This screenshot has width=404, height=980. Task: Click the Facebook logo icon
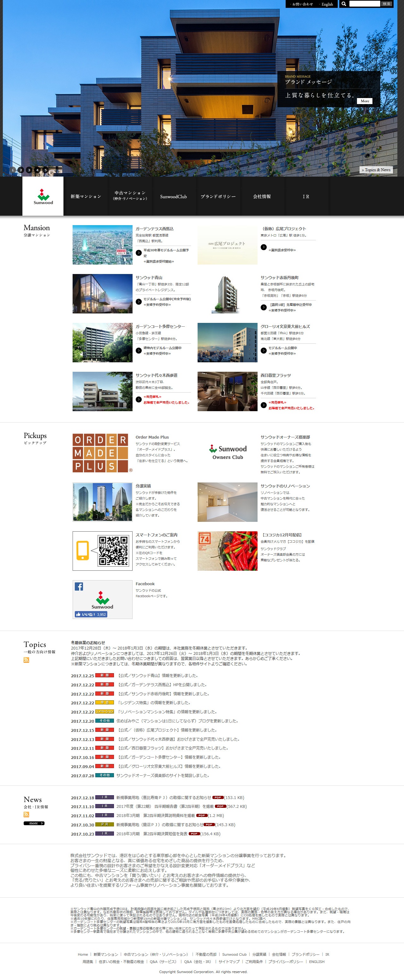point(79,586)
